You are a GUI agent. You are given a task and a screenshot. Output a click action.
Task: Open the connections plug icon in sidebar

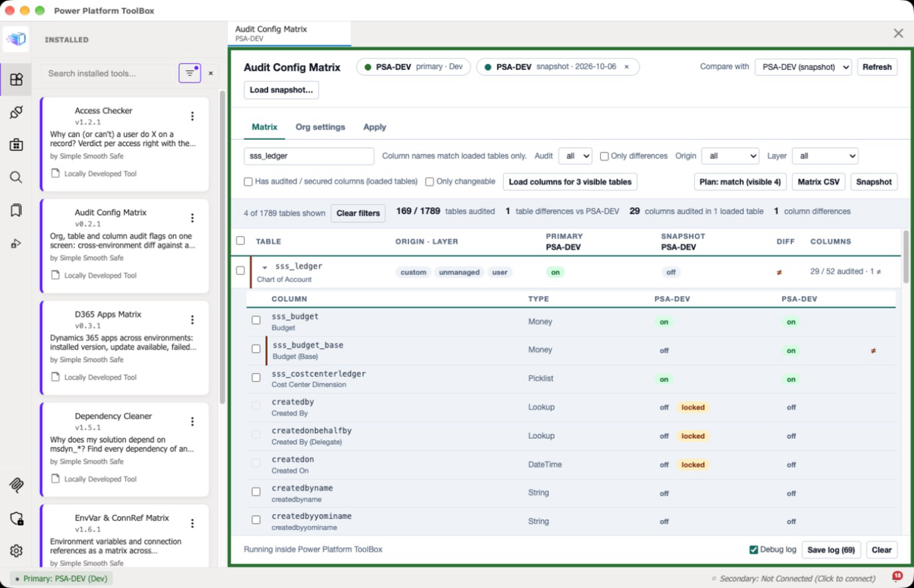click(16, 112)
